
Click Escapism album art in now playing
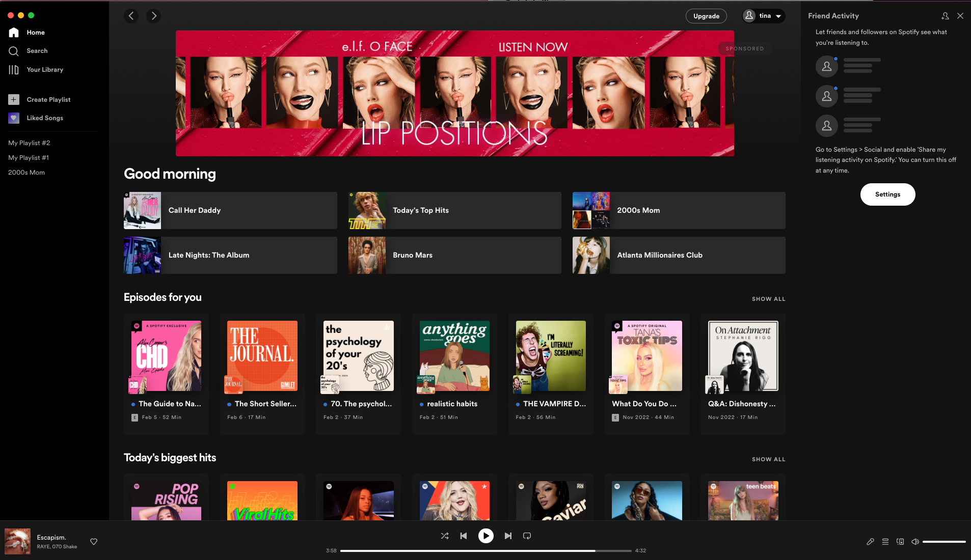(x=17, y=541)
